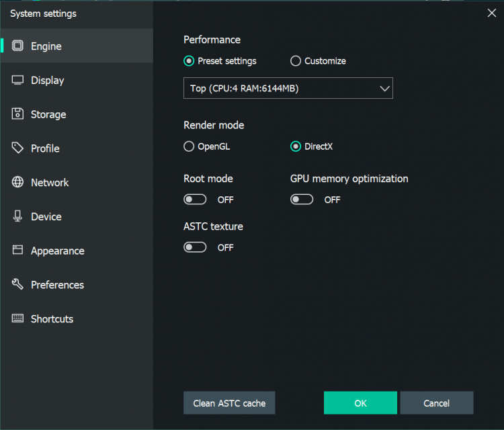Open the performance preset dropdown
The image size is (504, 430).
pos(288,88)
